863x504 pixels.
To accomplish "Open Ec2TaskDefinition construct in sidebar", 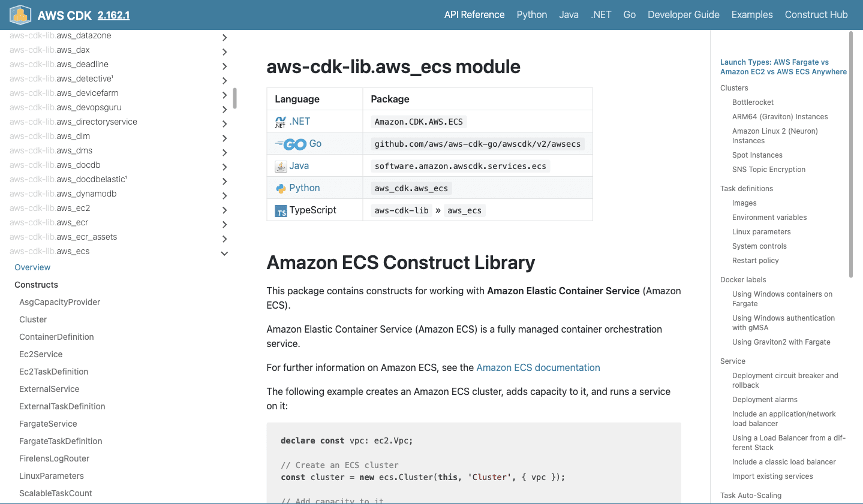I will [x=54, y=372].
